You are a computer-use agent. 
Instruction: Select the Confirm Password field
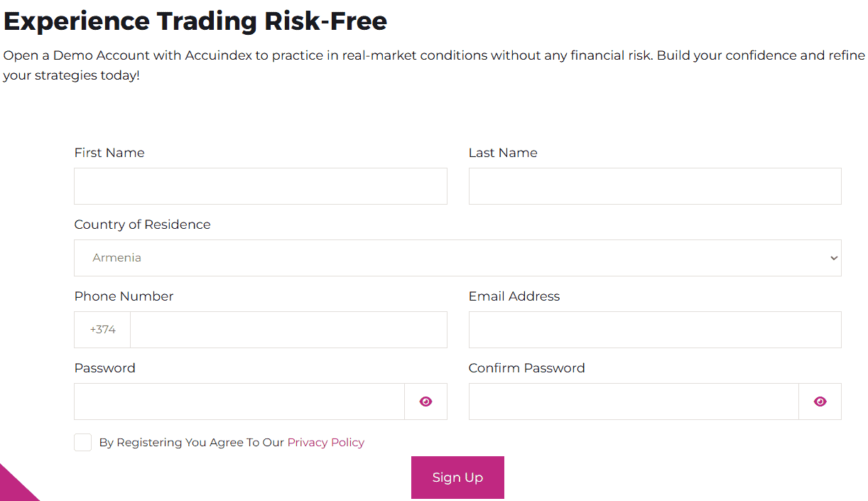tap(633, 402)
